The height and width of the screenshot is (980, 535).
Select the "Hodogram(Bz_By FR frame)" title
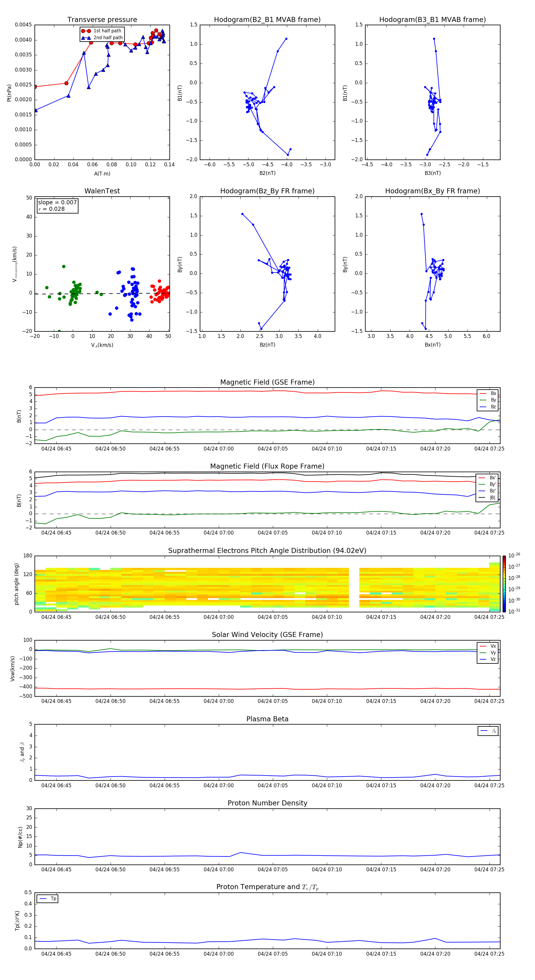(x=267, y=191)
